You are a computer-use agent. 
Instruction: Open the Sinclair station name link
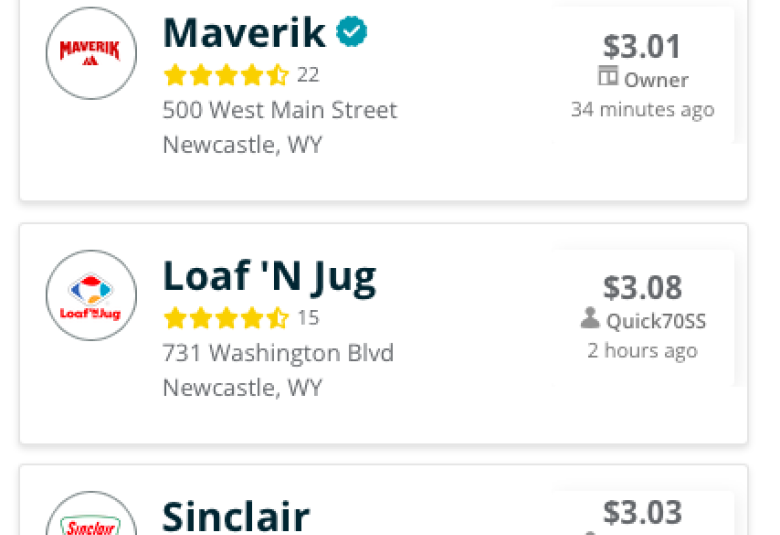(236, 517)
